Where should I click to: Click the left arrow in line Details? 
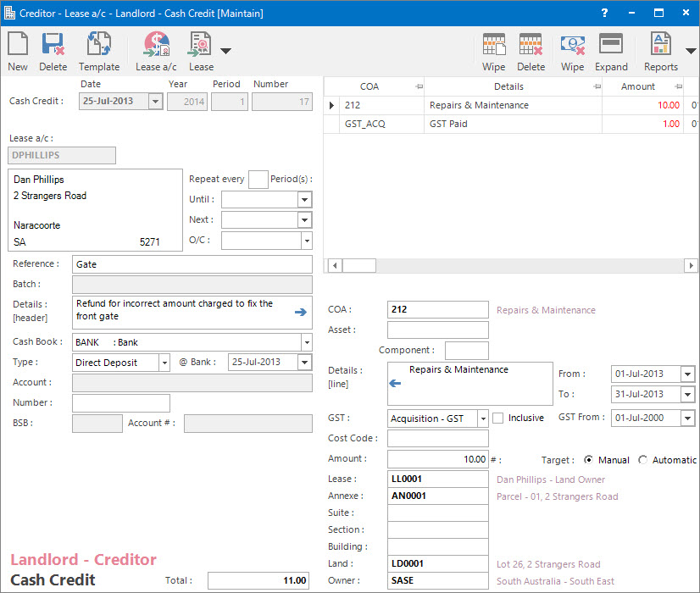[x=394, y=384]
